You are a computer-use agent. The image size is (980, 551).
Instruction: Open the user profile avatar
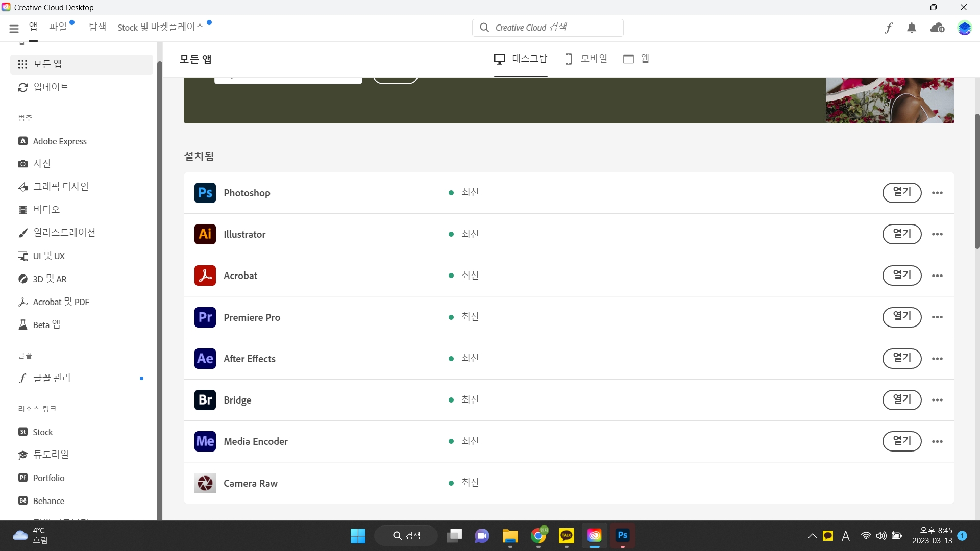tap(964, 28)
